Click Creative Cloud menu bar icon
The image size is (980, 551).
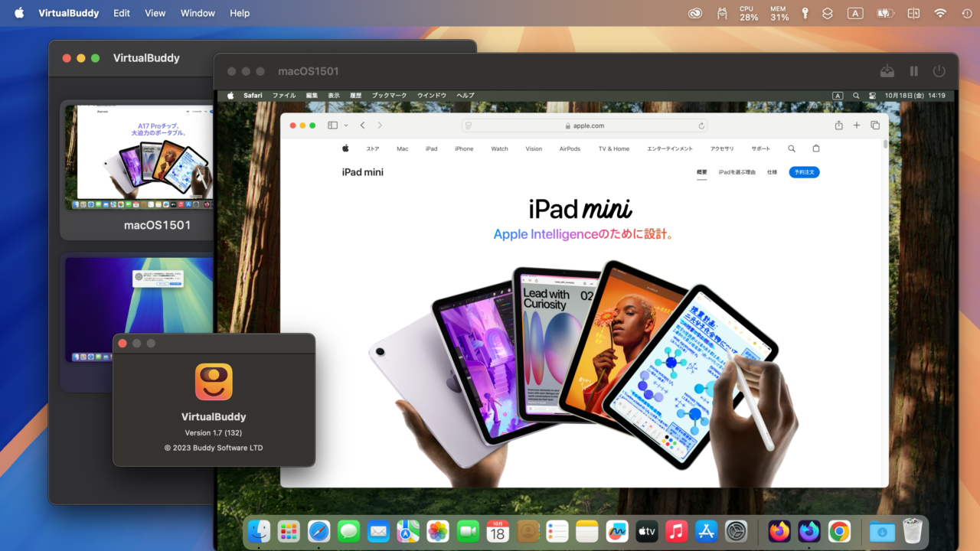(x=695, y=13)
